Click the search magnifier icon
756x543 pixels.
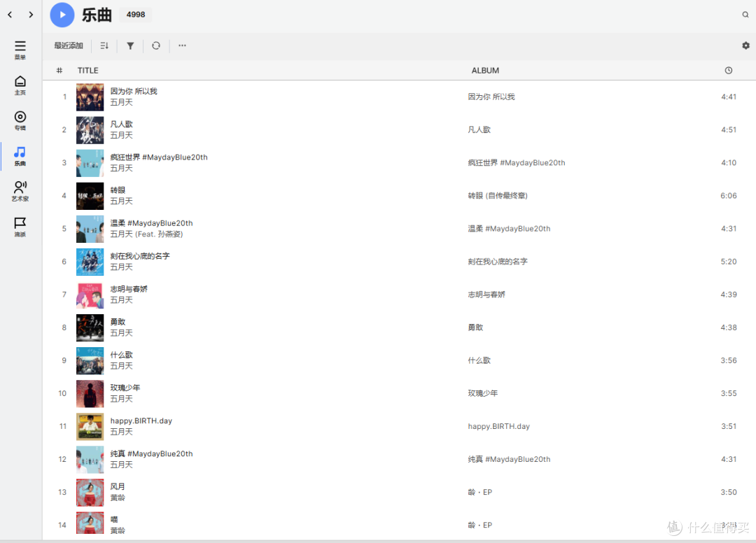pos(745,15)
